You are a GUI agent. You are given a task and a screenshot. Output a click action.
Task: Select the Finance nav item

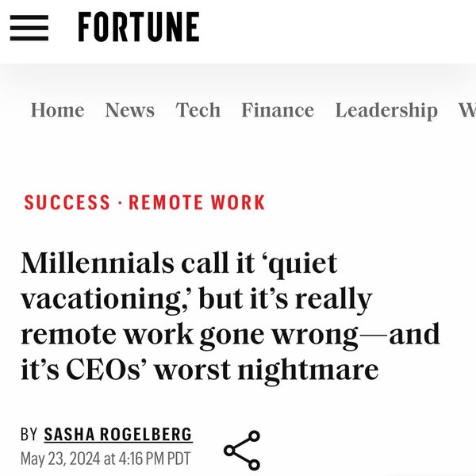(x=278, y=110)
